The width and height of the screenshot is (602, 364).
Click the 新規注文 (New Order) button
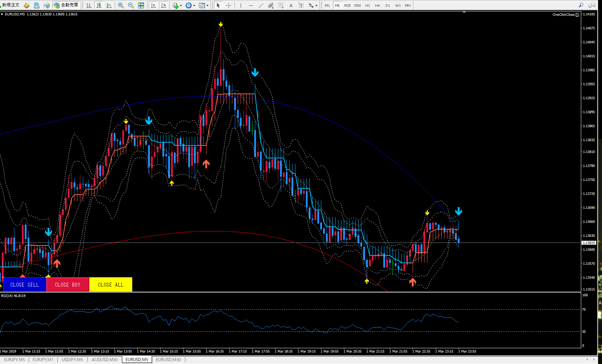[10, 5]
